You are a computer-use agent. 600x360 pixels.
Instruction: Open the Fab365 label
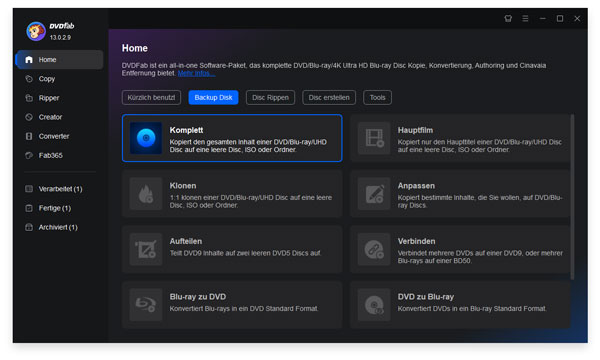tap(51, 155)
